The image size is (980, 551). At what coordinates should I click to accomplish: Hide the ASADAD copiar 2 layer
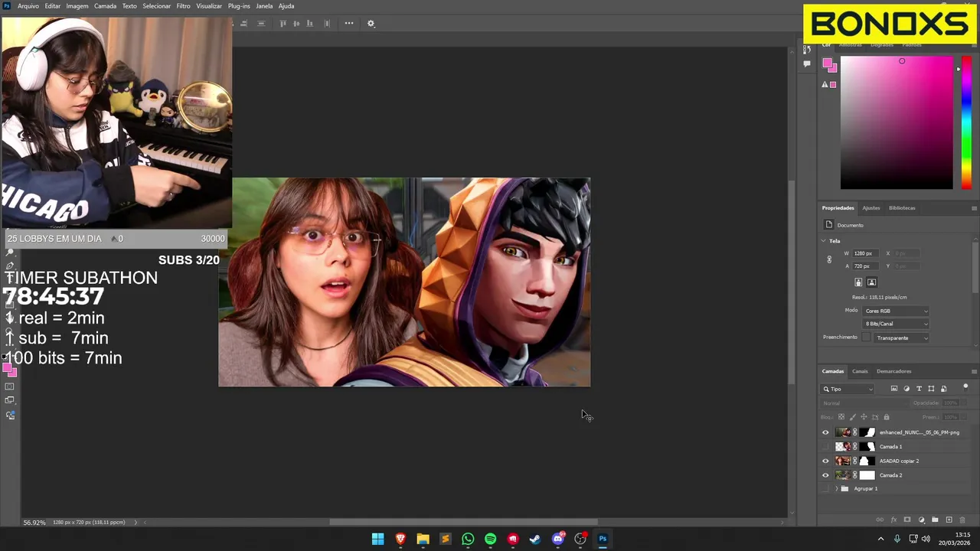coord(825,461)
